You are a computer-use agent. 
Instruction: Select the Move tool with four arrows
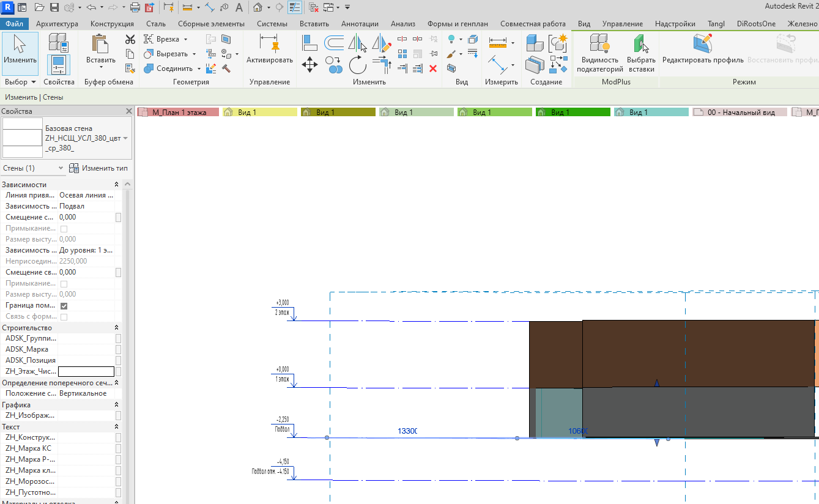310,64
